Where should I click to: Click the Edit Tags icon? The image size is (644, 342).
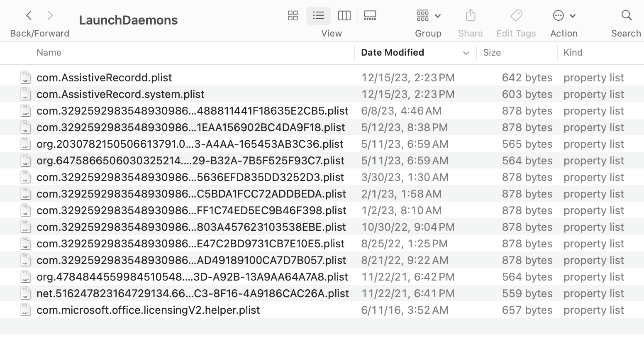[x=516, y=16]
